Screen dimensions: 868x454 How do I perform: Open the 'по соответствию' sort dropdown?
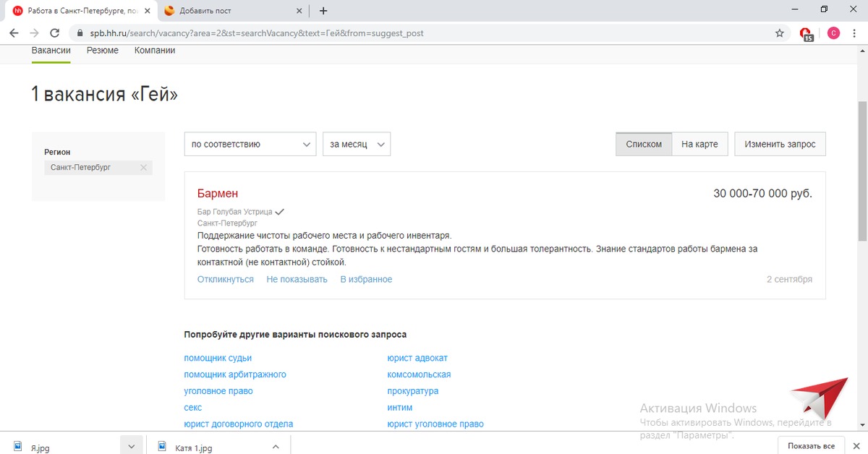250,144
